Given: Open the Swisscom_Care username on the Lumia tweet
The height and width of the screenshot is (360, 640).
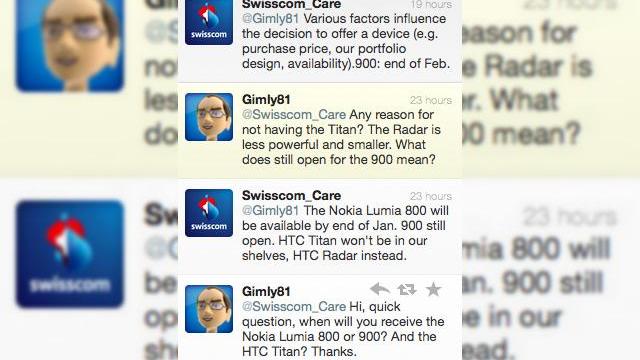Looking at the screenshot, I should [x=291, y=196].
